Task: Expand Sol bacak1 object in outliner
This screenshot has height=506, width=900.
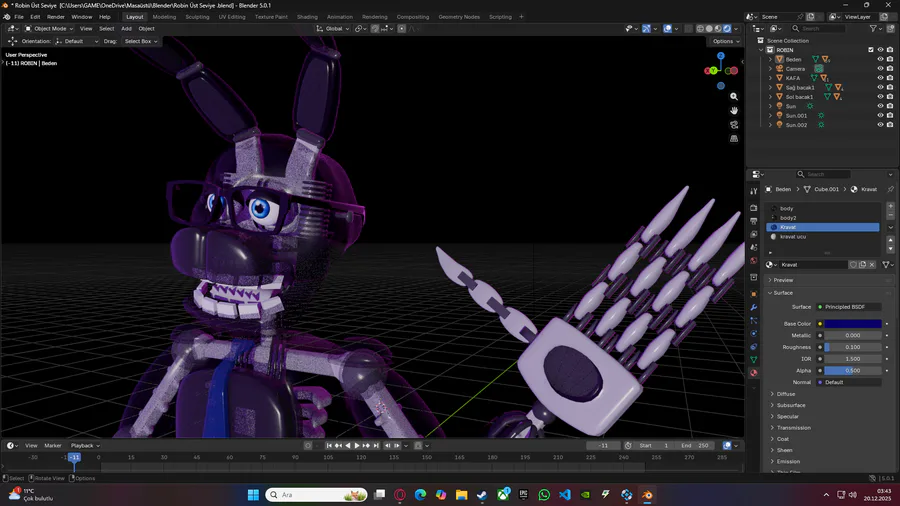Action: (770, 96)
